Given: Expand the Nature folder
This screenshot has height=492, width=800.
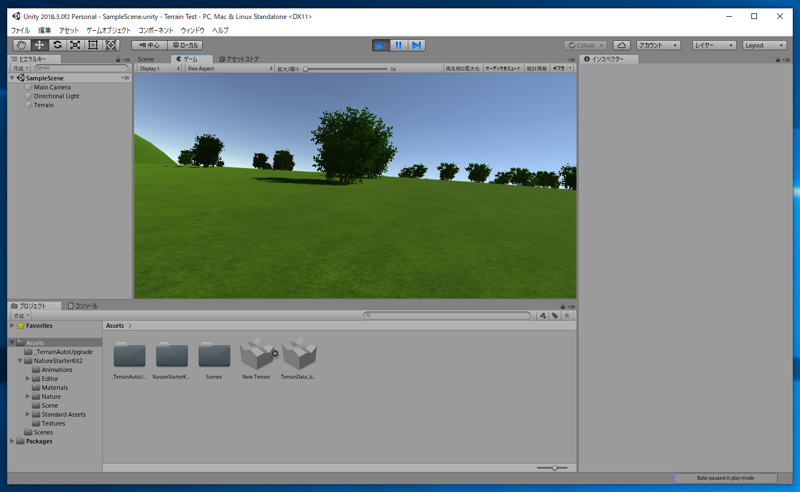Looking at the screenshot, I should click(x=28, y=396).
